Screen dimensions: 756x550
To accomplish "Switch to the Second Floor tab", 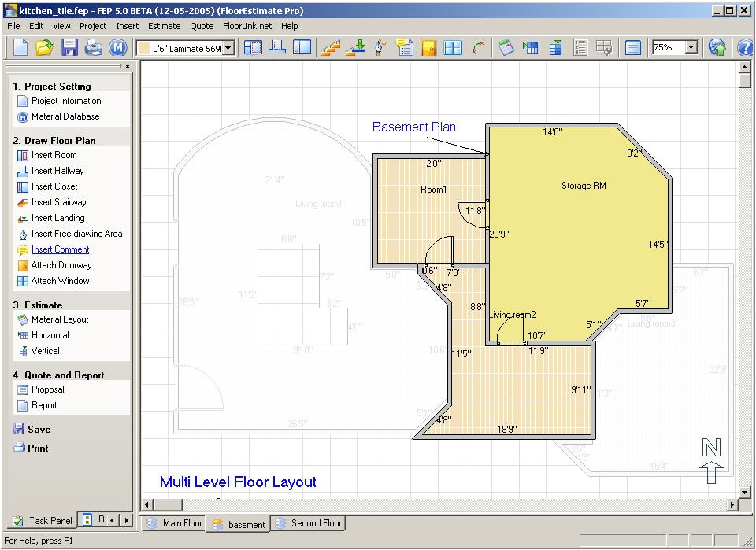I will 308,523.
